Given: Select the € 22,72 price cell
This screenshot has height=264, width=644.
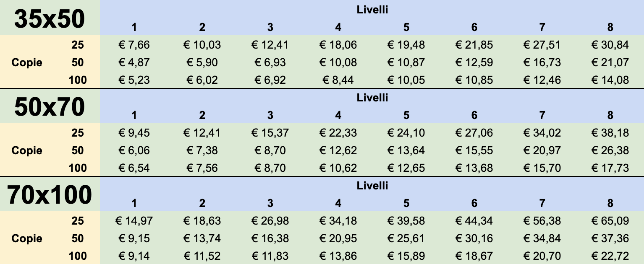Looking at the screenshot, I should (610, 256).
